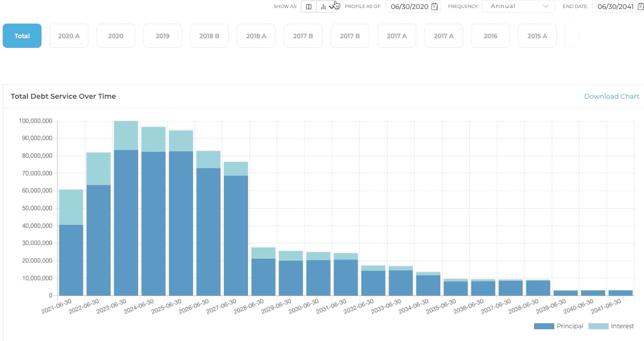Viewport: 644px width, 341px height.
Task: Click the Profile As Of date field
Action: [409, 7]
